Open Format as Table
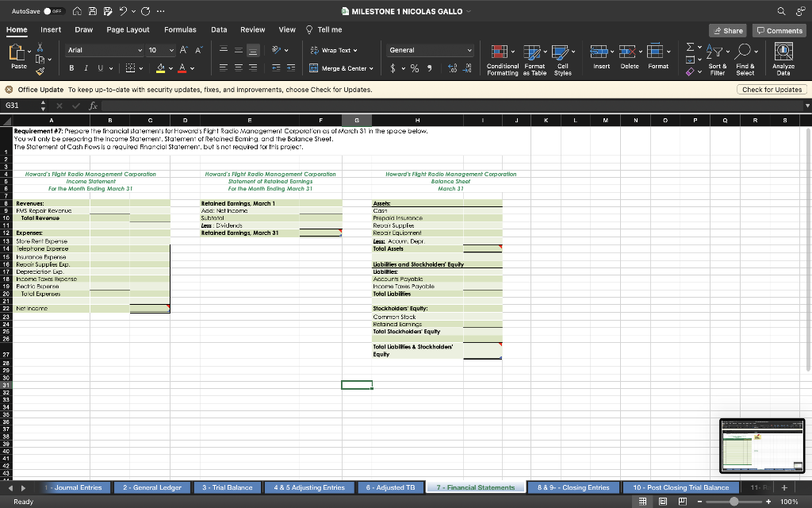This screenshot has height=508, width=812. [534, 60]
